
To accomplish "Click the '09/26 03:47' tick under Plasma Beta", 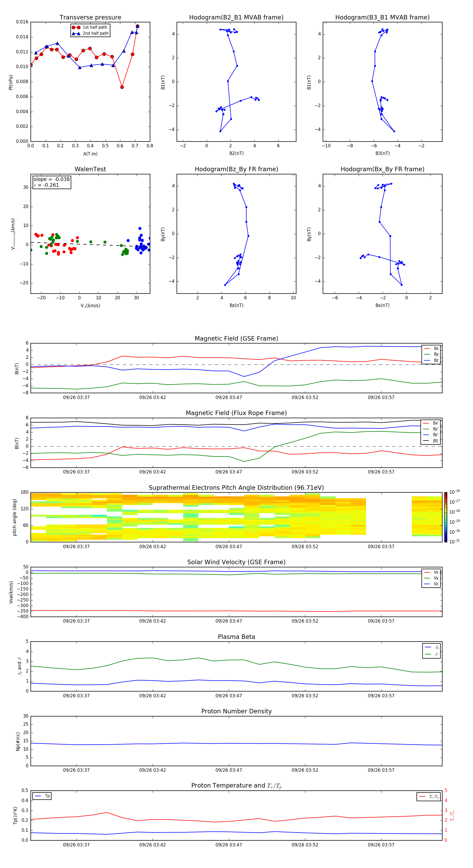I will point(229,696).
